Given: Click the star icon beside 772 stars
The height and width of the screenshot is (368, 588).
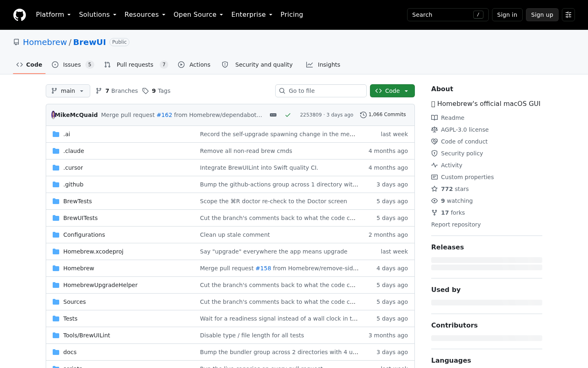Looking at the screenshot, I should [x=434, y=189].
